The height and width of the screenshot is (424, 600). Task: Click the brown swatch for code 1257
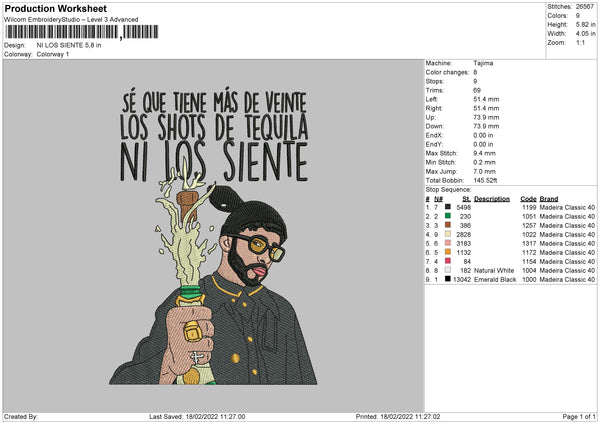point(448,225)
